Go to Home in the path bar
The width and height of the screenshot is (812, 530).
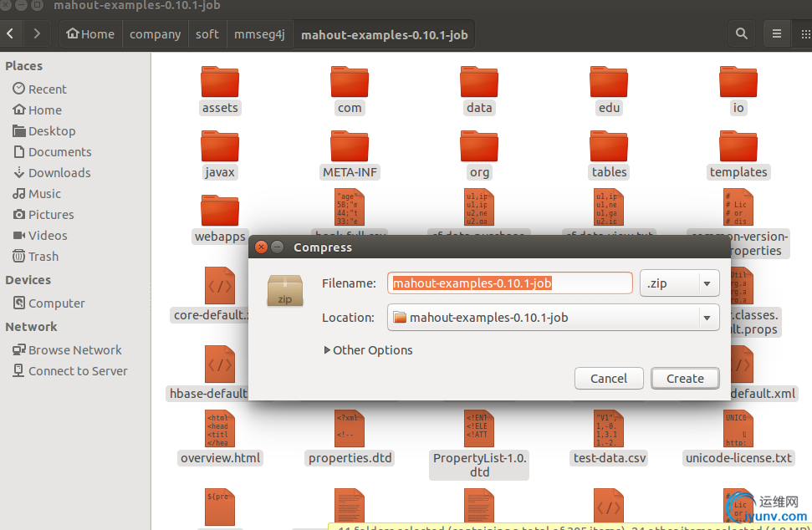(90, 34)
